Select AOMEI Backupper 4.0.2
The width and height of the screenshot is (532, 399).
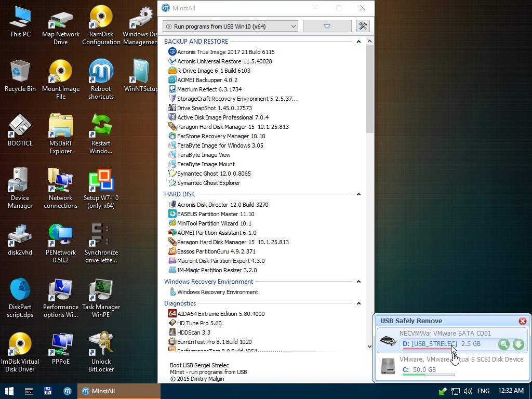pyautogui.click(x=203, y=80)
